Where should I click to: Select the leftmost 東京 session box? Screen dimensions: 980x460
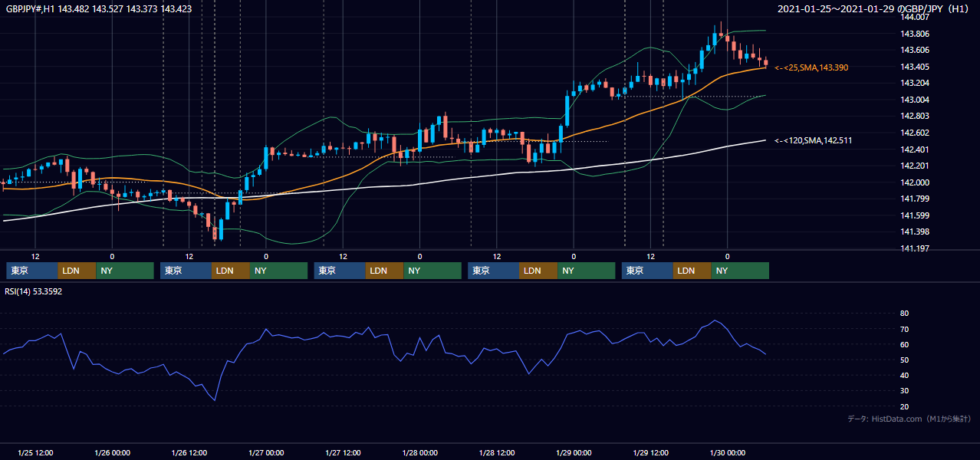pos(32,271)
